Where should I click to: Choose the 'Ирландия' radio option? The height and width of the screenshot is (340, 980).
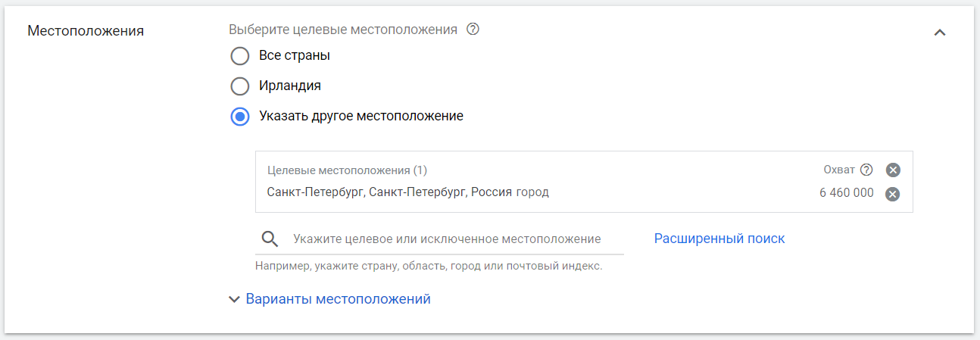(240, 86)
